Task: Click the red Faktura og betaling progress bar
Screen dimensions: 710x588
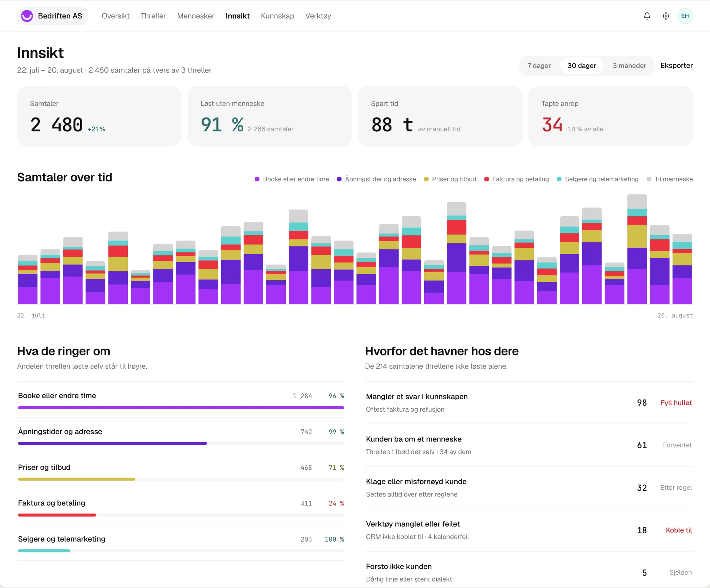Action: tap(57, 515)
